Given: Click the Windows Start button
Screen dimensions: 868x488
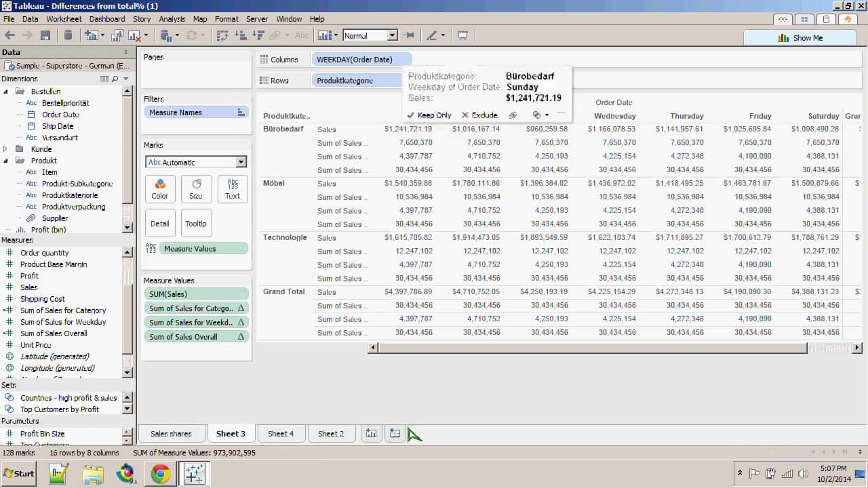Looking at the screenshot, I should 19,473.
